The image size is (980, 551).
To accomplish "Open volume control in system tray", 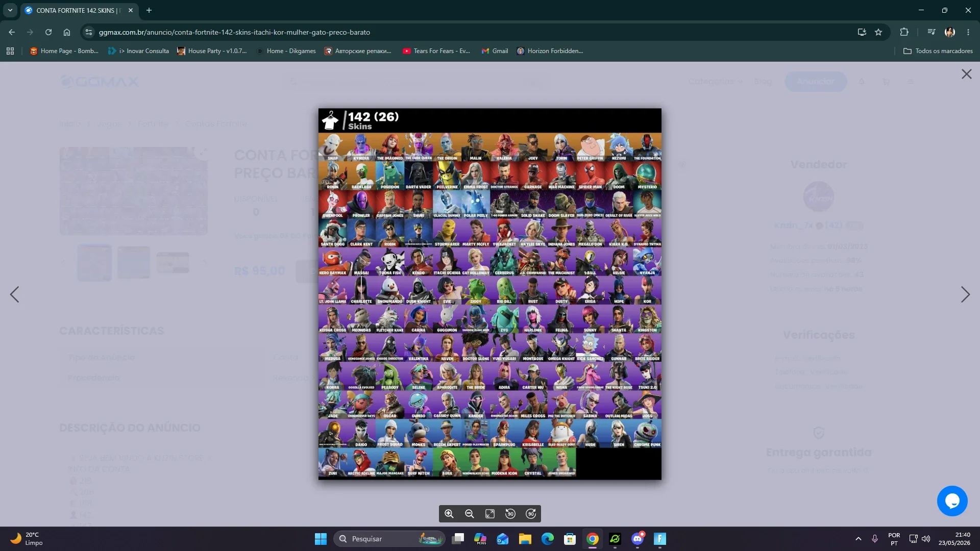I will (926, 539).
